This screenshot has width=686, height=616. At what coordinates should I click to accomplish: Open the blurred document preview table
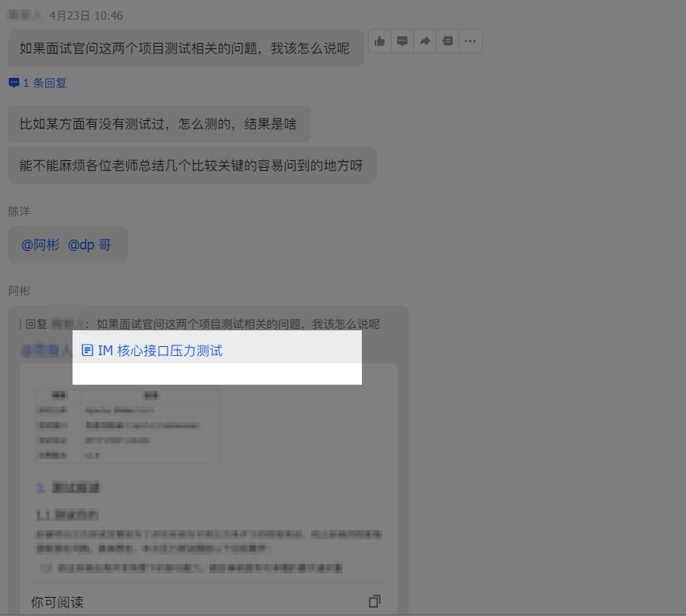[x=128, y=425]
